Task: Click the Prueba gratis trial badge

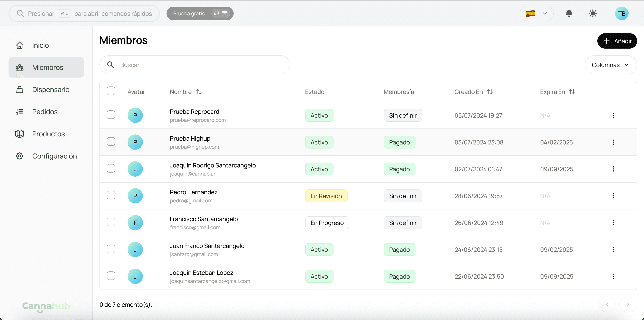Action: (x=200, y=13)
